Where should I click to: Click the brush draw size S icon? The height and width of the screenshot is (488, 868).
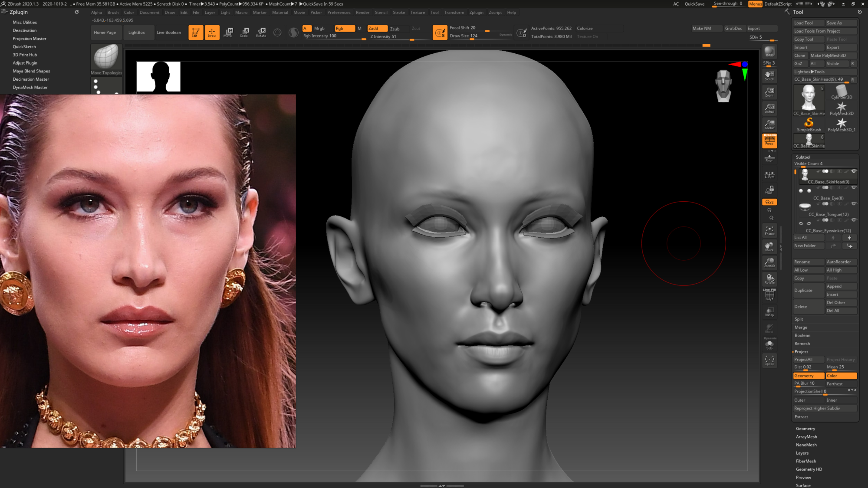440,32
